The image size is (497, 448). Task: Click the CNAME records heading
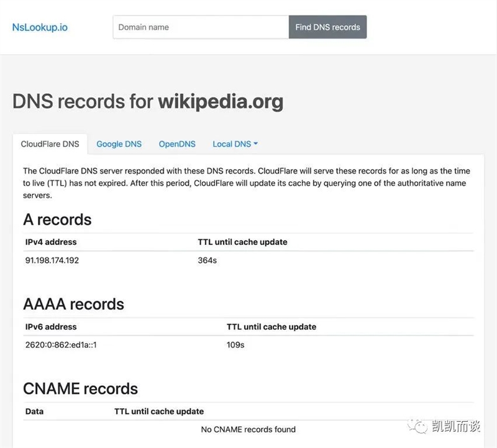pos(81,389)
